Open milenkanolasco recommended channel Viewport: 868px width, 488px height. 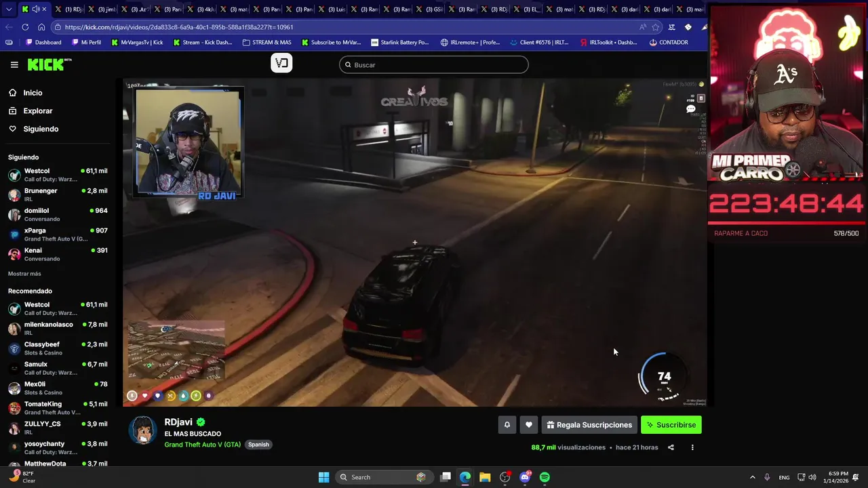pyautogui.click(x=58, y=328)
